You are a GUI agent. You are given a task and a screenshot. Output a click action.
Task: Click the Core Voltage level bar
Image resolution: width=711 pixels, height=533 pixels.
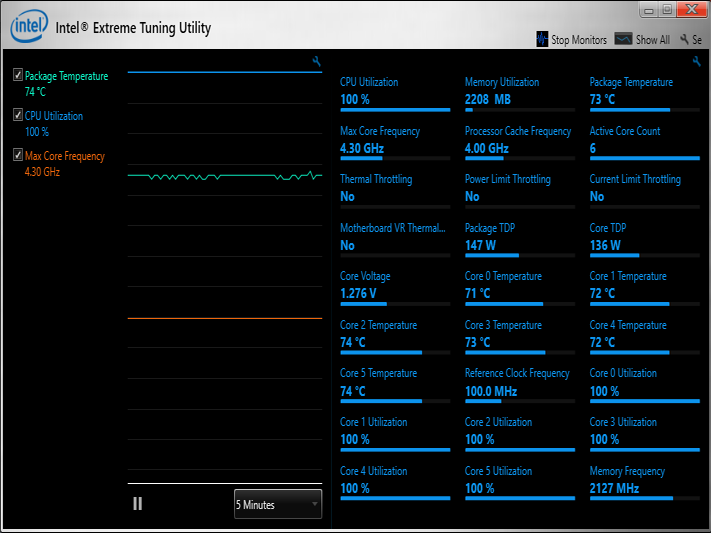[395, 304]
